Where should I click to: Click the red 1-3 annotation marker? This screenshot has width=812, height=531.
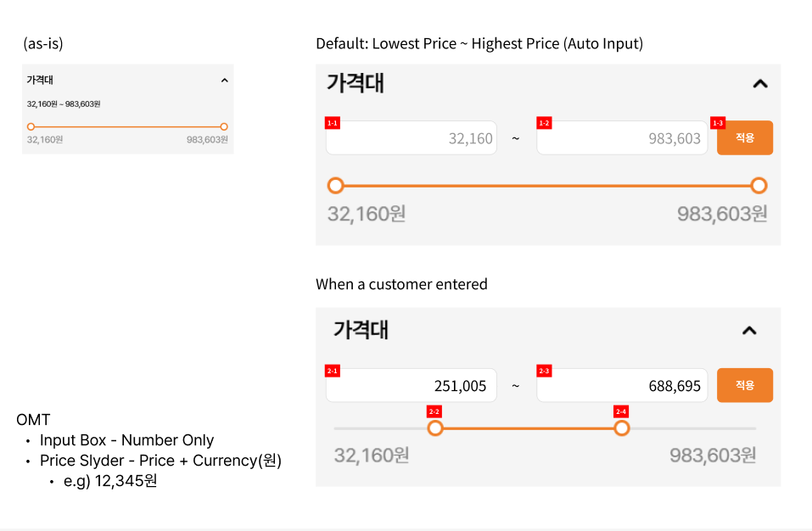pos(718,123)
